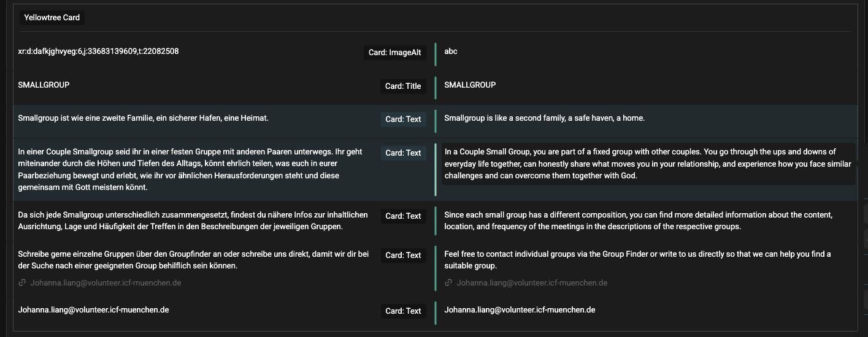Viewport: 868px width, 337px height.
Task: Click the "Card: Title" type badge
Action: (x=403, y=86)
